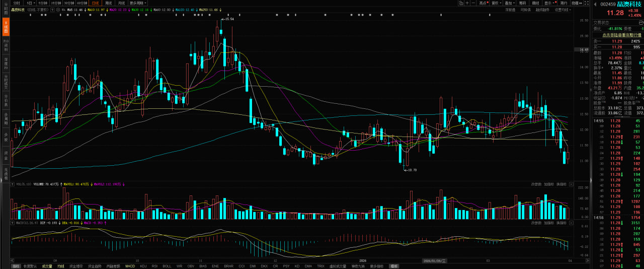The width and height of the screenshot is (644, 269).
Task: Switch to the 分时 tab
Action: pyautogui.click(x=17, y=3)
